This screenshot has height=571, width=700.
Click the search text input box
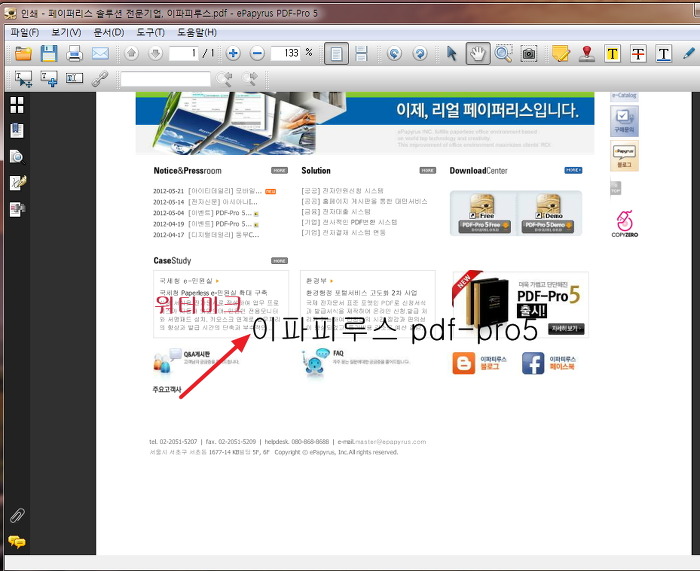pos(166,79)
